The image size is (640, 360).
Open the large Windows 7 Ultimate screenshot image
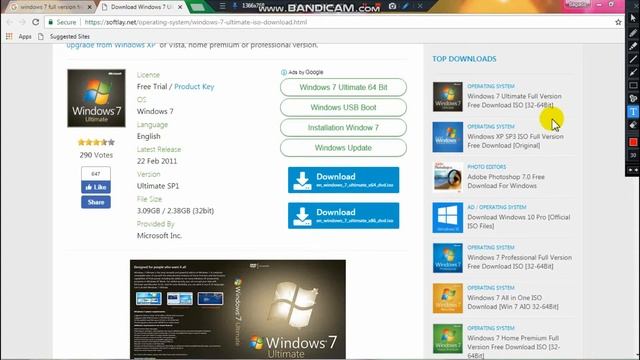click(x=238, y=309)
